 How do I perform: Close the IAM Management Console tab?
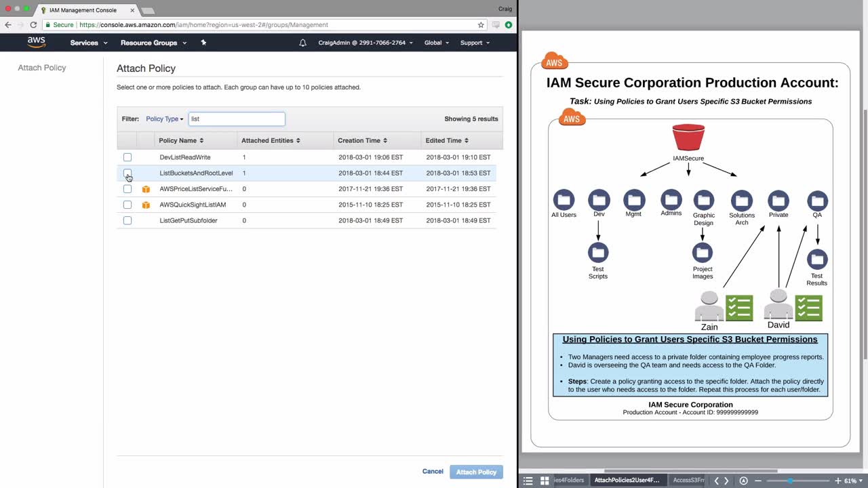[132, 10]
